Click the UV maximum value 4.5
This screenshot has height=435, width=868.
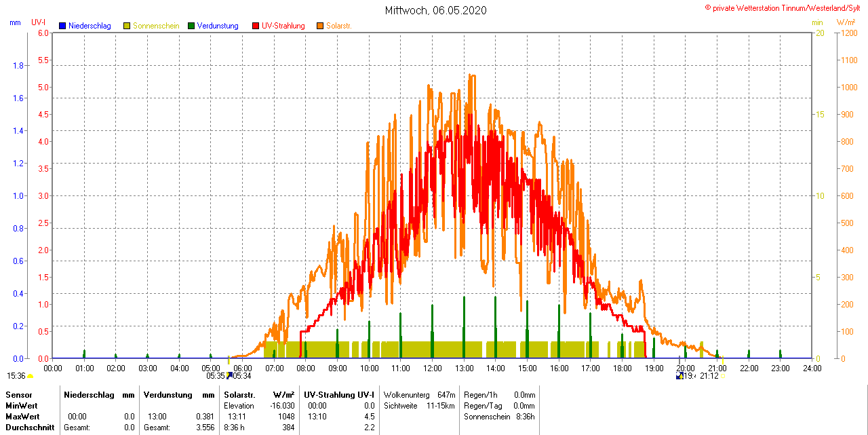(370, 416)
